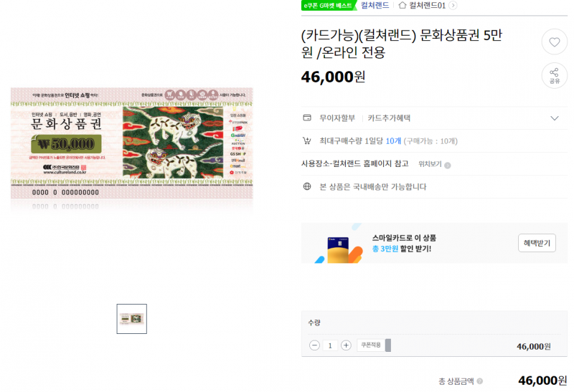This screenshot has width=574, height=392.
Task: Click the 위치보기 location info icon
Action: coord(447,166)
